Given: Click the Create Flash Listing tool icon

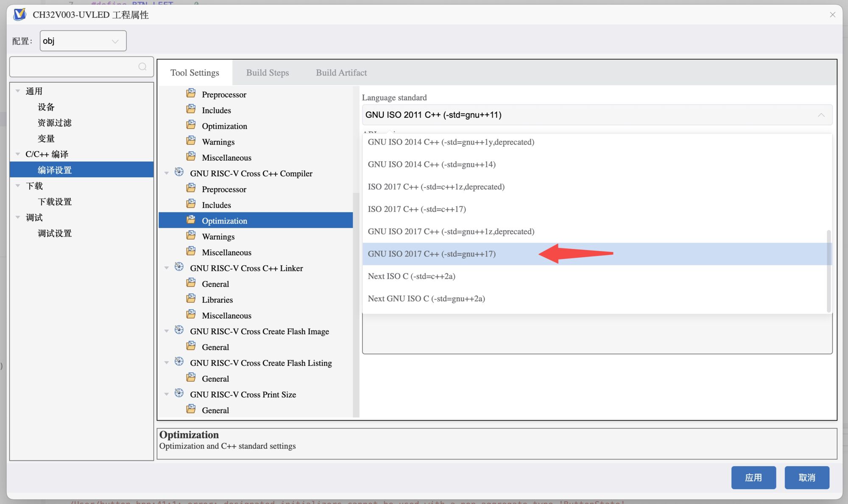Looking at the screenshot, I should pos(179,362).
